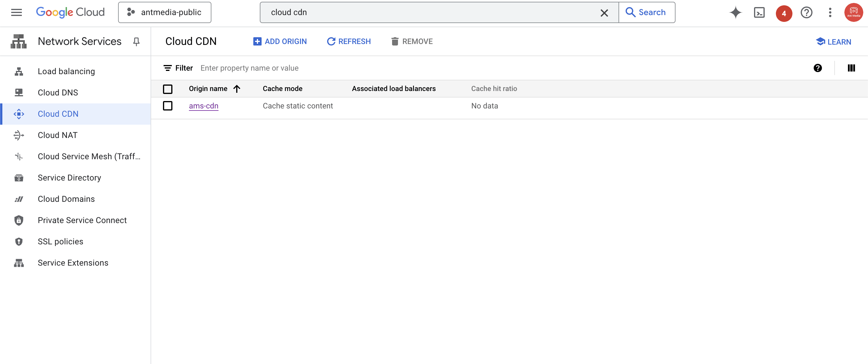Screen dimensions: 868x364
Task: Click the ADD ORIGIN button
Action: click(x=280, y=41)
